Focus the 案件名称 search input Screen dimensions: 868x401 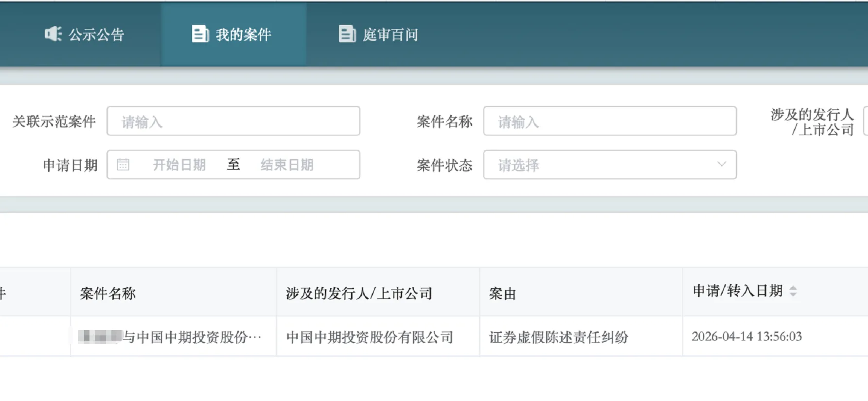pyautogui.click(x=610, y=121)
